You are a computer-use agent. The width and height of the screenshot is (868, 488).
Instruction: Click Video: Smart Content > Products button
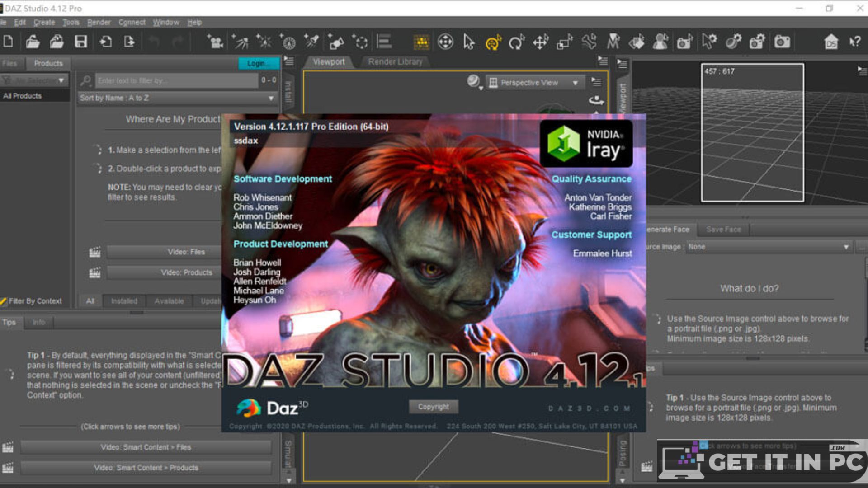tap(146, 468)
